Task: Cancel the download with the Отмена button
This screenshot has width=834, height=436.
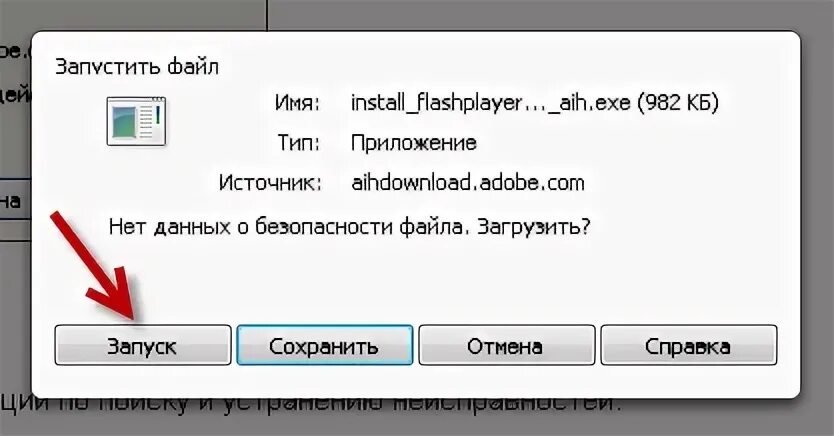Action: click(506, 346)
